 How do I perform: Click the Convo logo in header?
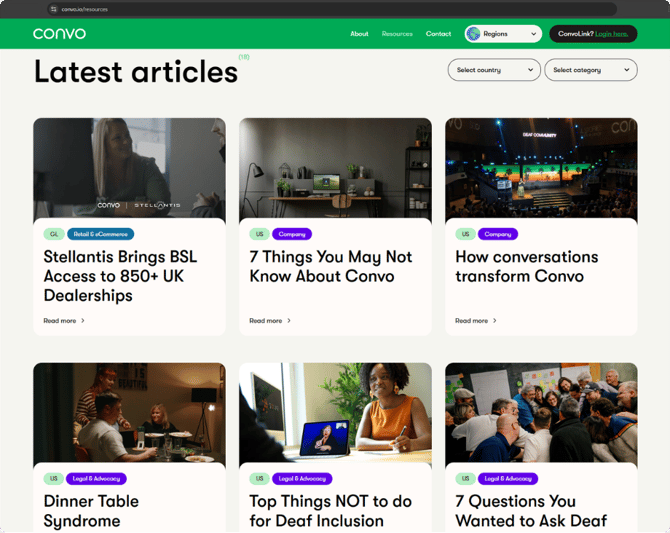(x=59, y=33)
